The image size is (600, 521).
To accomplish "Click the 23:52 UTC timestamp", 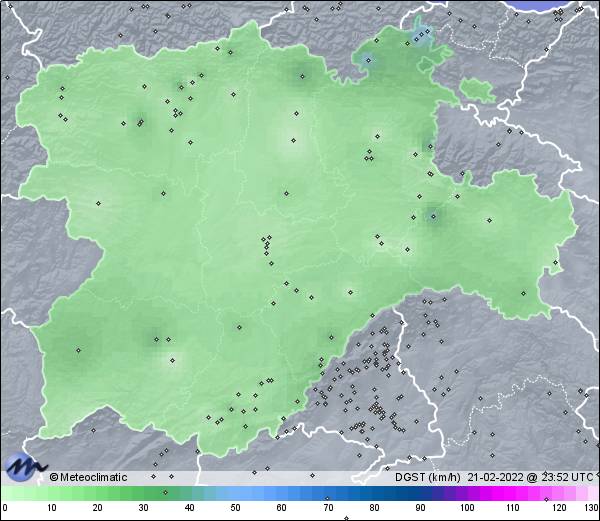I will coord(566,477).
